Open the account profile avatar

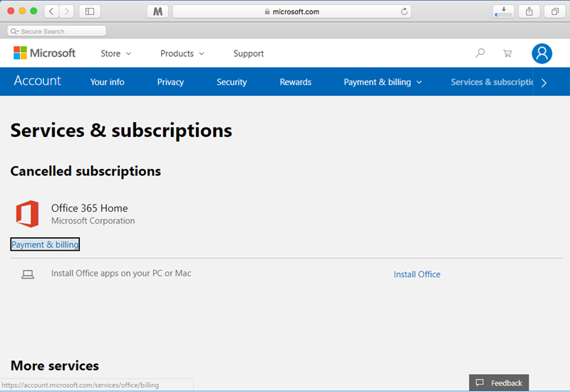coord(541,53)
